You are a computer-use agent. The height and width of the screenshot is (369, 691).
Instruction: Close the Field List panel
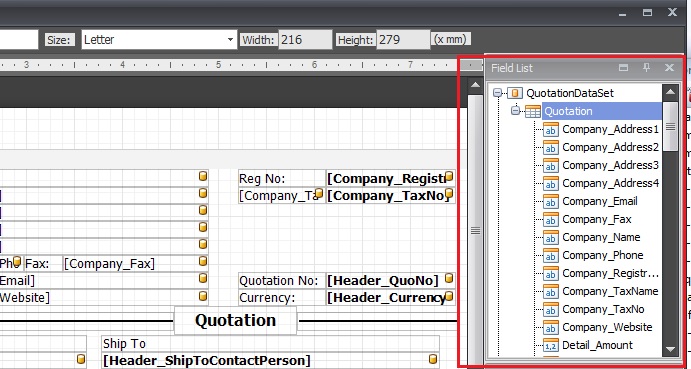coord(669,68)
